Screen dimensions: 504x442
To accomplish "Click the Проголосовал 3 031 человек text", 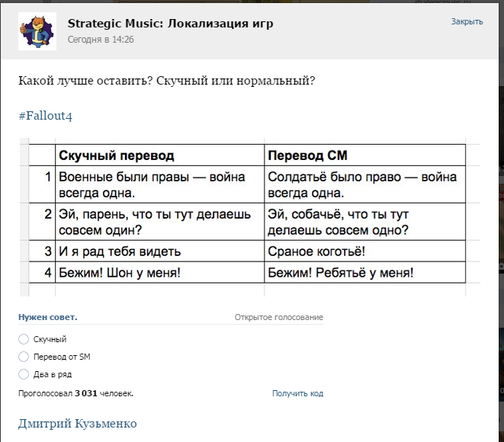I will [75, 393].
